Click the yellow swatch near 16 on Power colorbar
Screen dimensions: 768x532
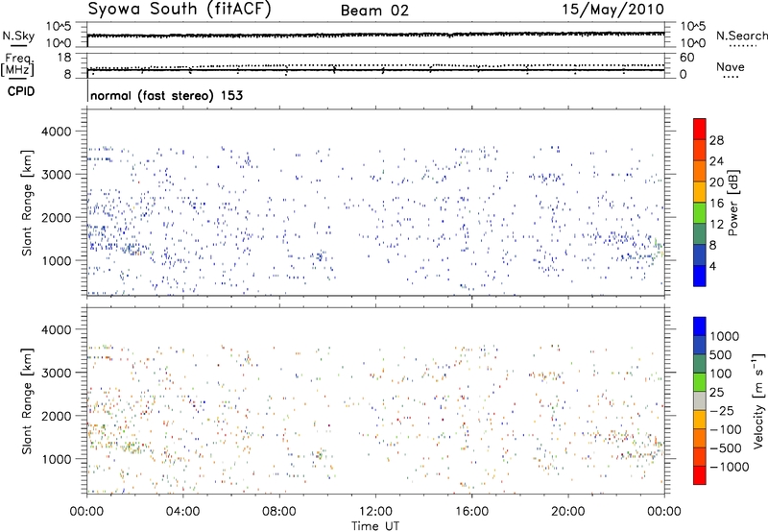click(x=700, y=191)
